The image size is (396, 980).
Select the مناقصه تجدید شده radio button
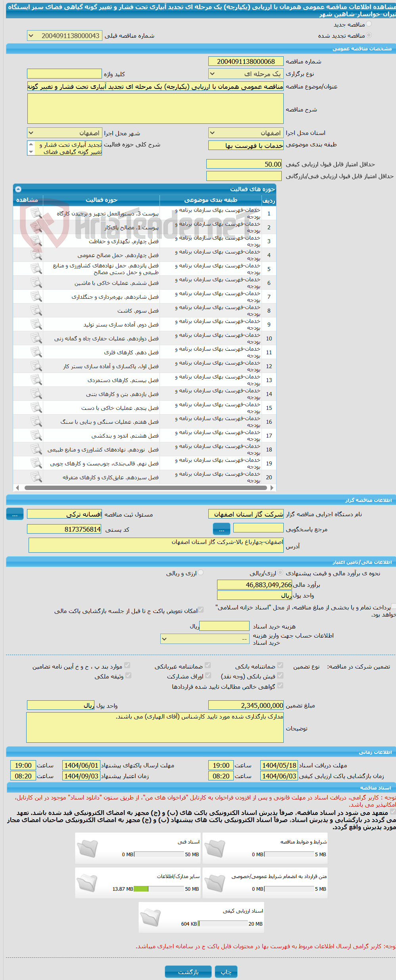(369, 35)
